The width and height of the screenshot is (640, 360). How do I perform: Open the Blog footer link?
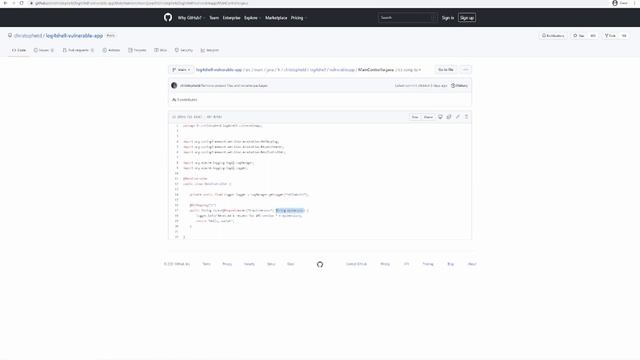[451, 264]
